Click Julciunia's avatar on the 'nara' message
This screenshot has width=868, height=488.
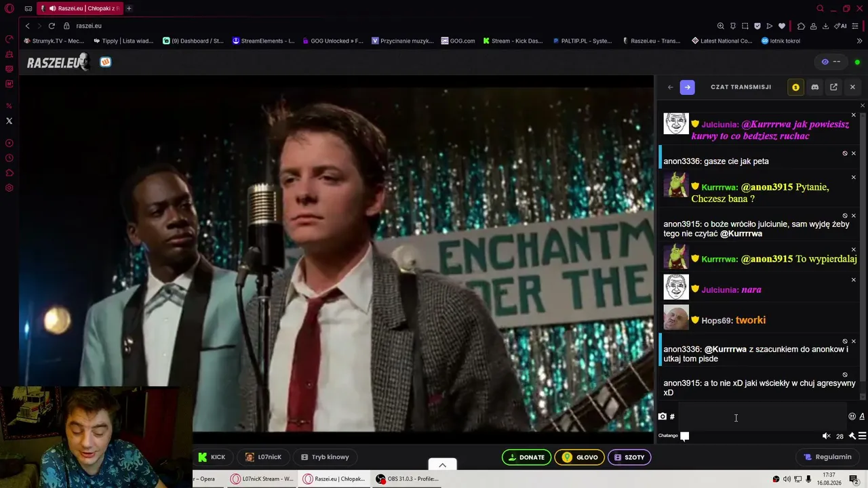tap(676, 287)
